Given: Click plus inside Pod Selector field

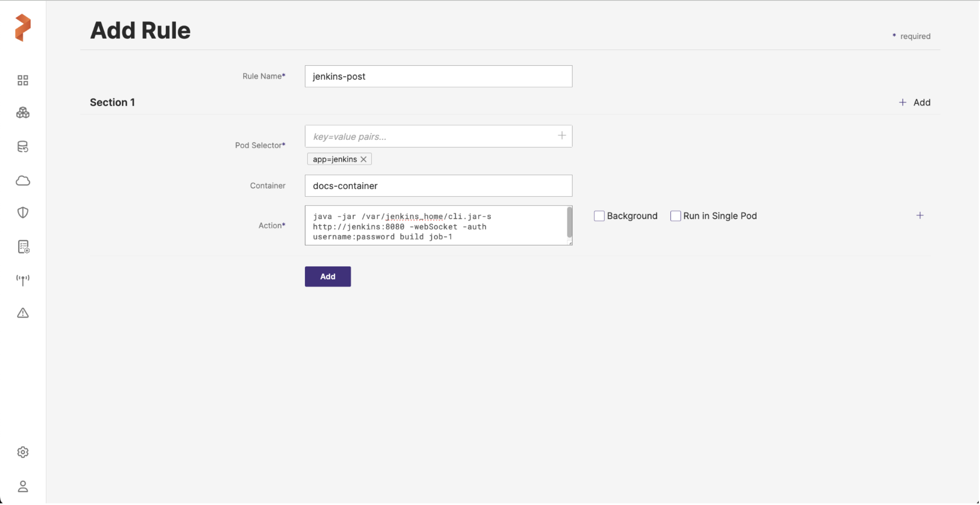Looking at the screenshot, I should point(562,136).
